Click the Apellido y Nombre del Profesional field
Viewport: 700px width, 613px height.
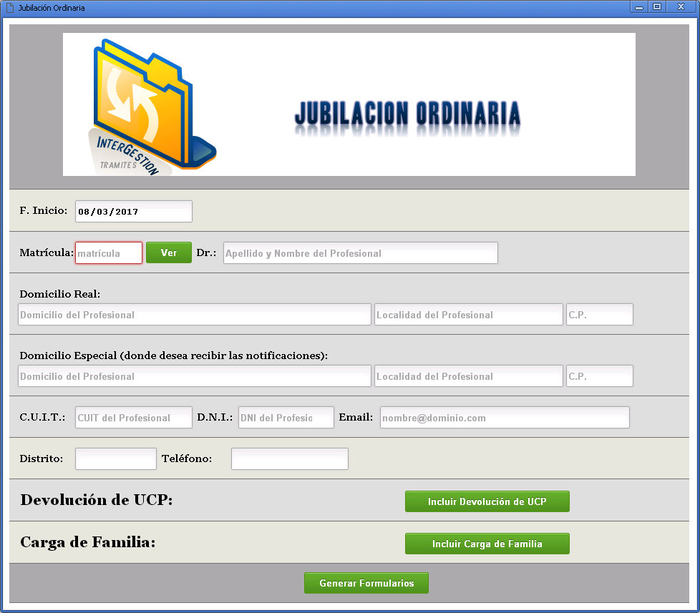point(360,253)
